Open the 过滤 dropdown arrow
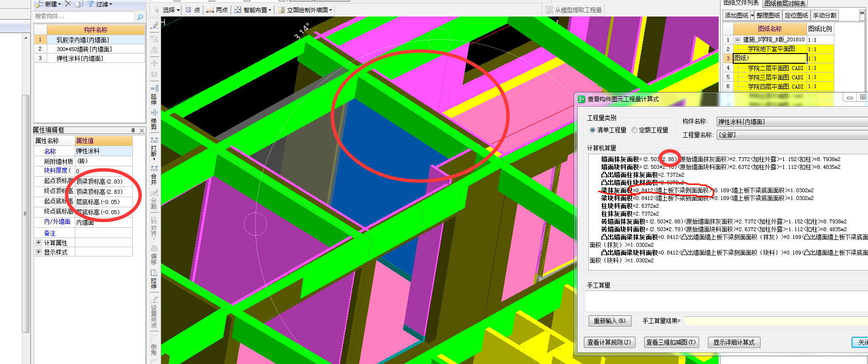 pyautogui.click(x=111, y=4)
